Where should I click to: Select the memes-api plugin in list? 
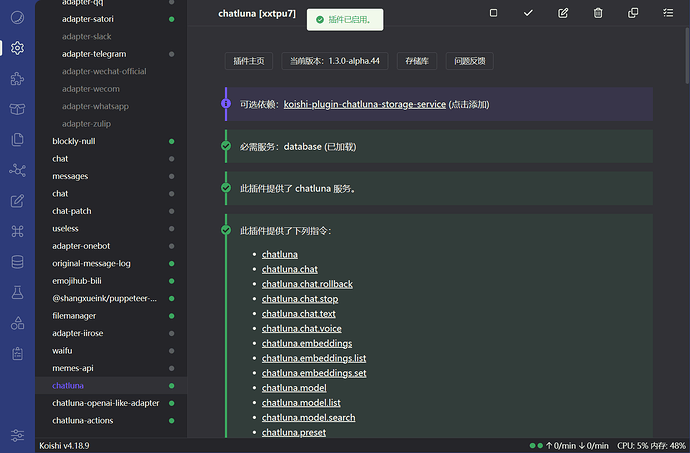click(x=75, y=368)
